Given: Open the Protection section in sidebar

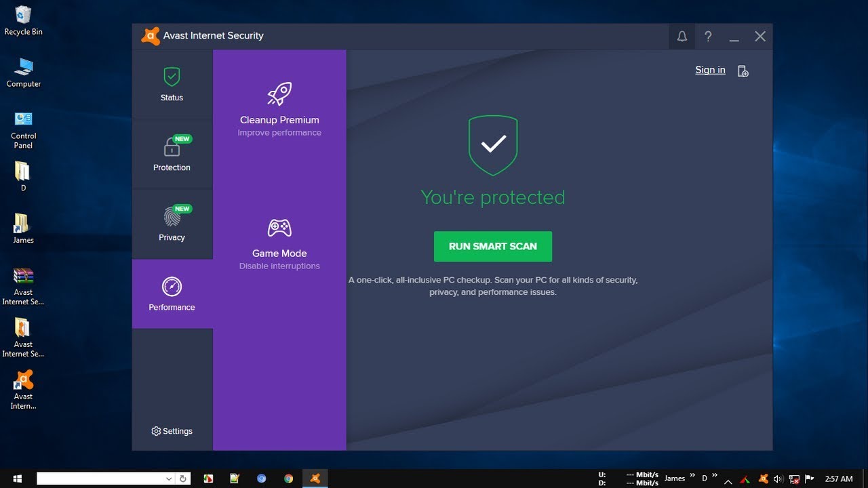Looking at the screenshot, I should click(172, 154).
